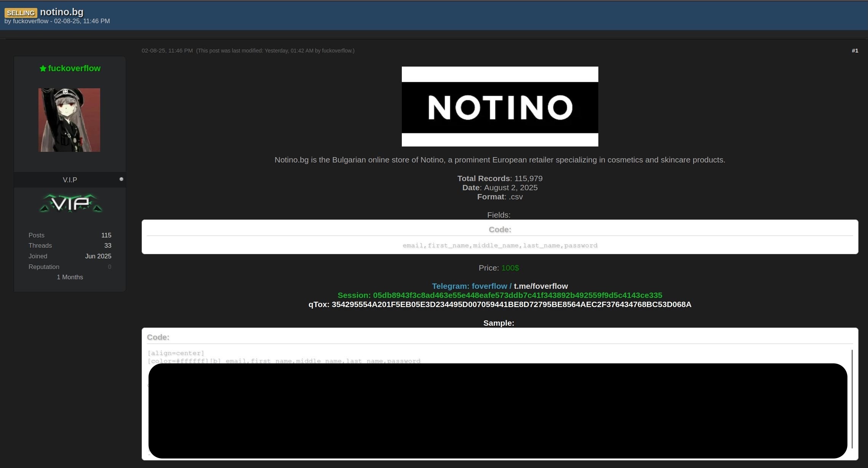
Task: Click the '1 Months' text in the profile card
Action: [70, 277]
